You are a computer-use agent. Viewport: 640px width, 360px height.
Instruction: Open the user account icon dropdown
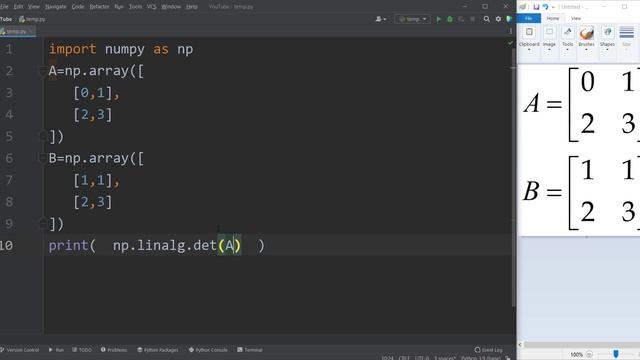pos(381,19)
